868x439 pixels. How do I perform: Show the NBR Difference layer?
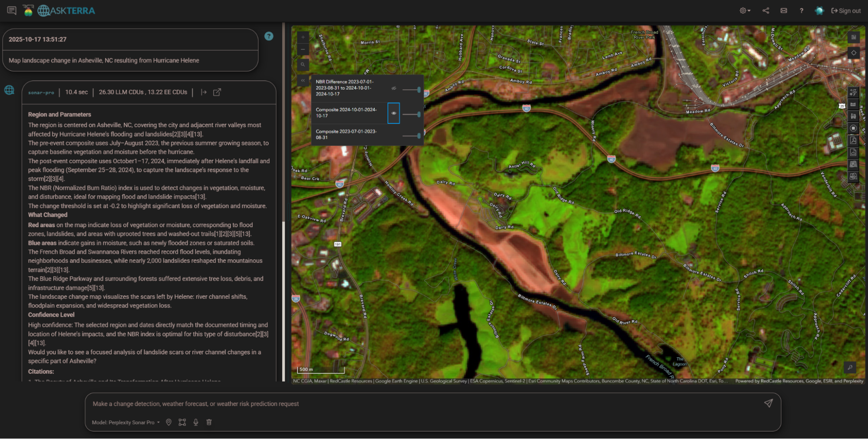tap(393, 89)
